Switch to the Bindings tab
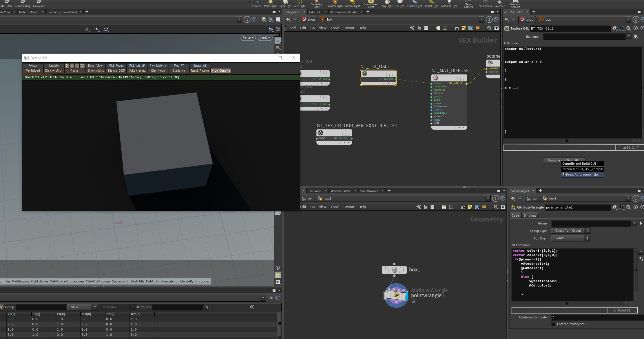Viewport: 644px width, 339px height. (x=530, y=215)
